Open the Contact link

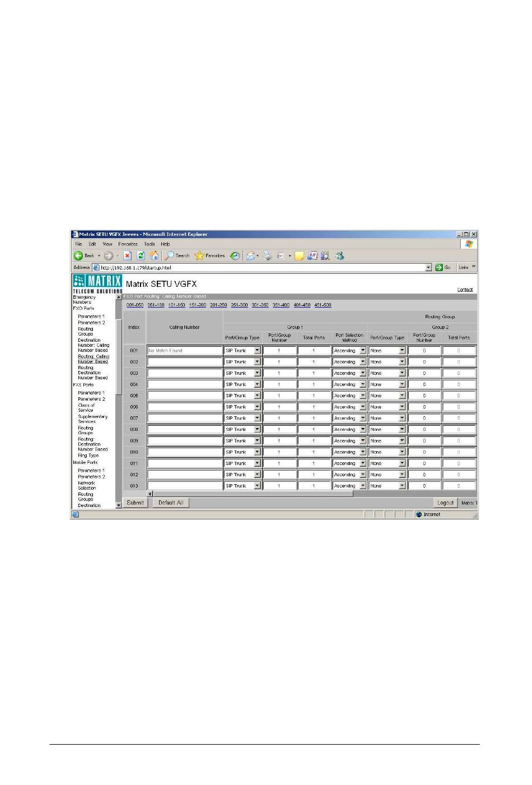(x=465, y=290)
